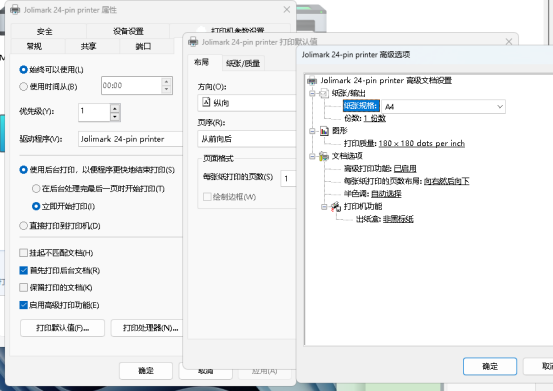Select highlighted 纸张规格 tree label
The image size is (553, 391).
coord(361,106)
